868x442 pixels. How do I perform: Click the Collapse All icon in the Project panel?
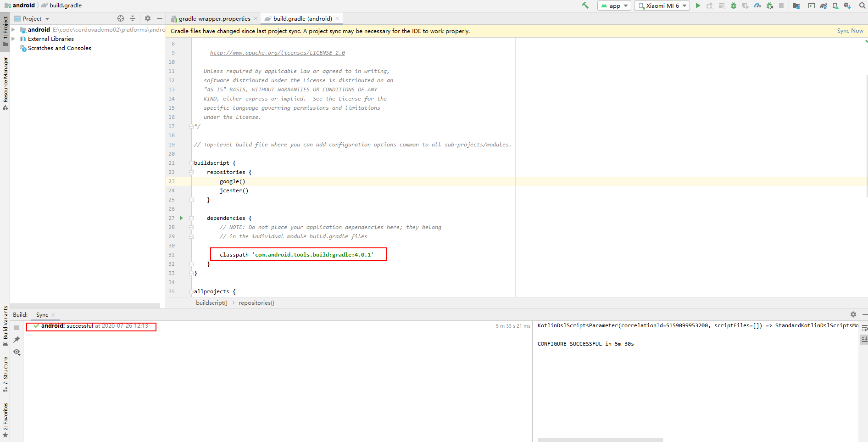133,18
